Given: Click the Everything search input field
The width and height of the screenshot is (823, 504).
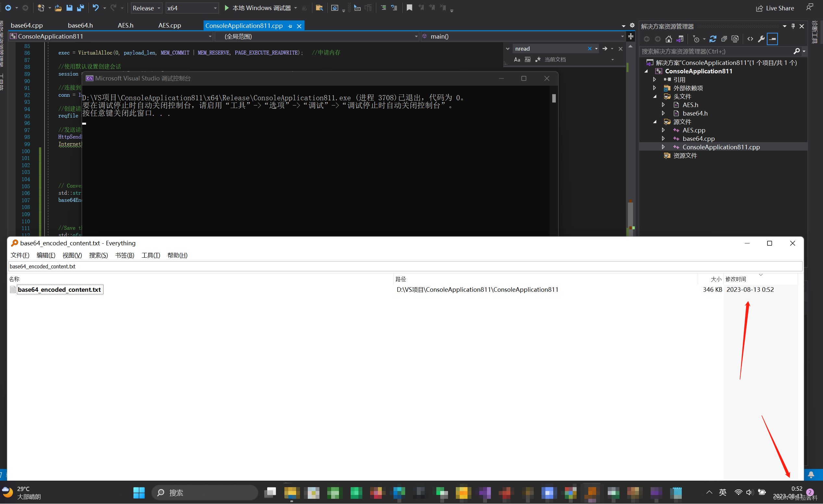Looking at the screenshot, I should pos(405,266).
